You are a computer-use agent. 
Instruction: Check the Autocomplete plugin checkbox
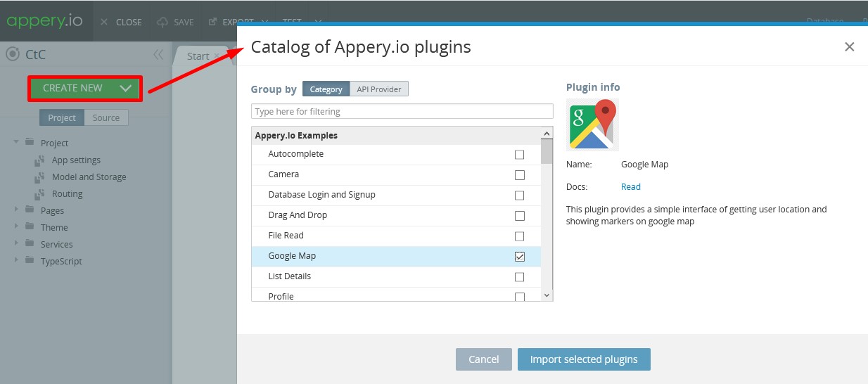click(520, 155)
